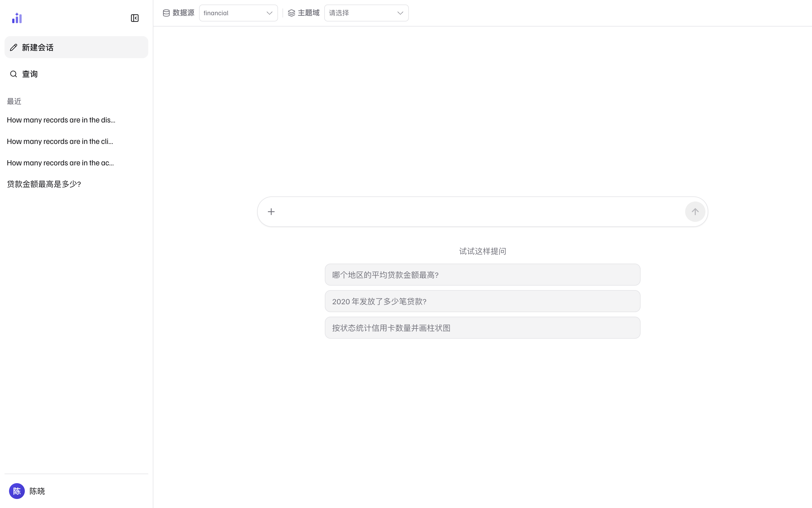This screenshot has width=812, height=508.
Task: Collapse the sidebar panel icon
Action: point(134,18)
